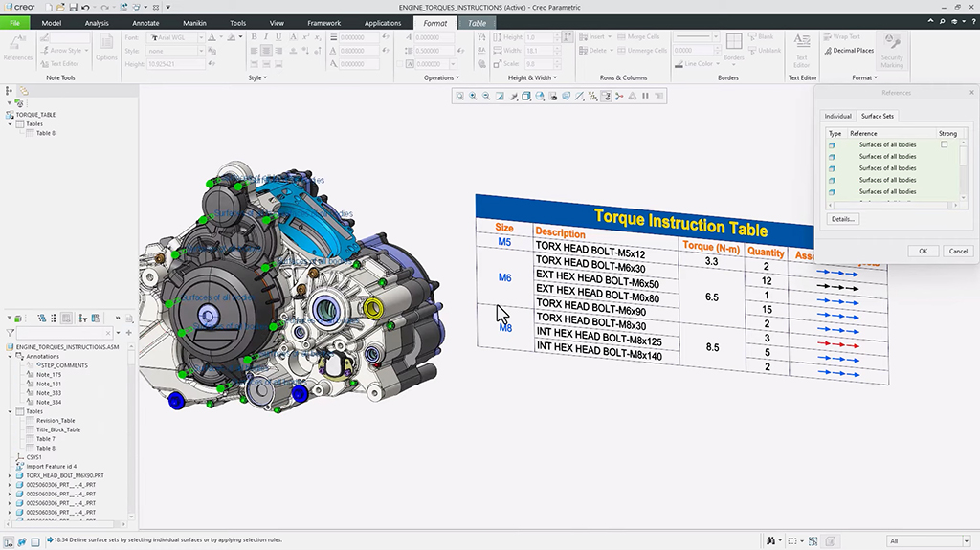The image size is (980, 550).
Task: Add a tree filter with plus icon
Action: click(129, 333)
